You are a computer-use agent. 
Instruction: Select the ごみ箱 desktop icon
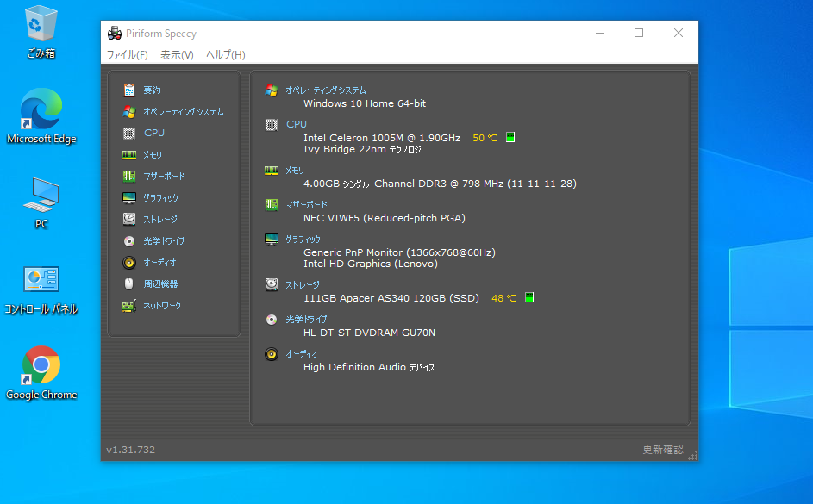[41, 32]
